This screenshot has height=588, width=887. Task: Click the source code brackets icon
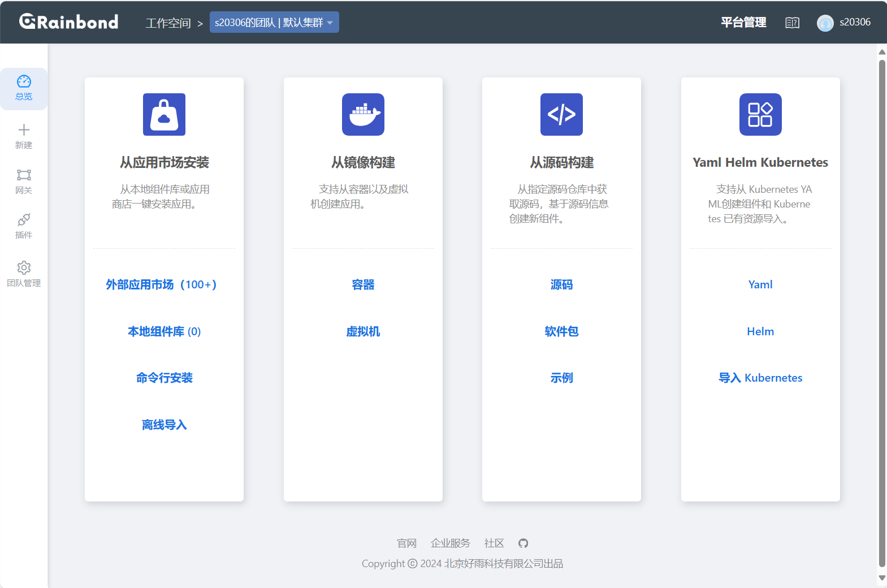[561, 114]
